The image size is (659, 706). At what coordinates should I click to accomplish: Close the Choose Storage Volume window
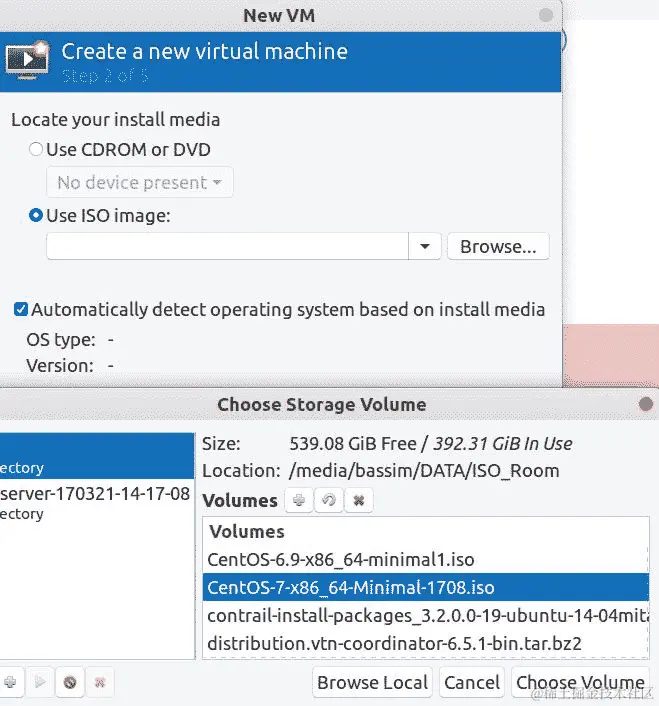click(645, 404)
